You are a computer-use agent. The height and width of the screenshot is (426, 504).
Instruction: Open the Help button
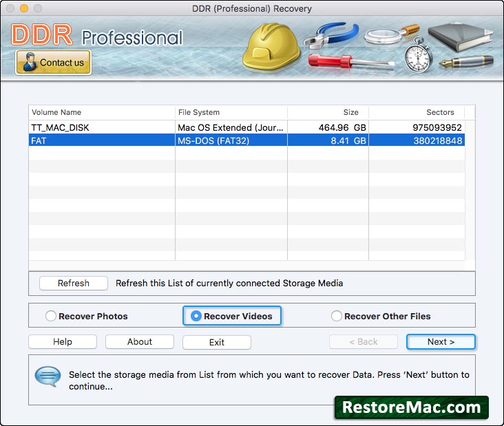[63, 341]
